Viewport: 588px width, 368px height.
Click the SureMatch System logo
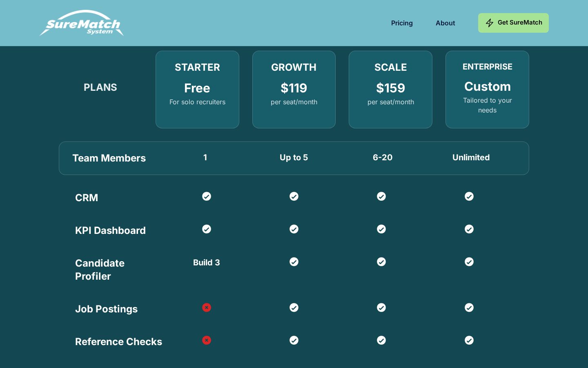click(x=82, y=23)
